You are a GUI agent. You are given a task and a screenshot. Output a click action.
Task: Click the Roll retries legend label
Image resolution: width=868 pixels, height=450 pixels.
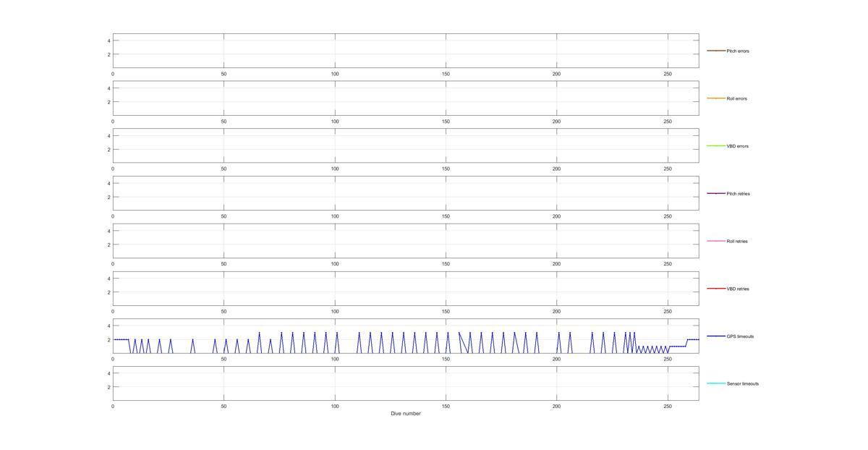click(737, 241)
